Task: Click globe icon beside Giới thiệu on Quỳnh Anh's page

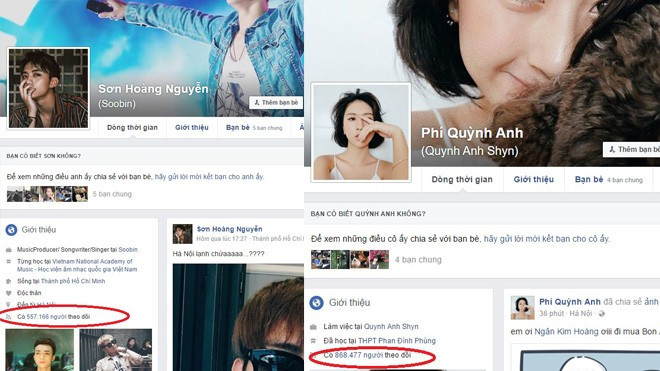Action: pyautogui.click(x=317, y=302)
